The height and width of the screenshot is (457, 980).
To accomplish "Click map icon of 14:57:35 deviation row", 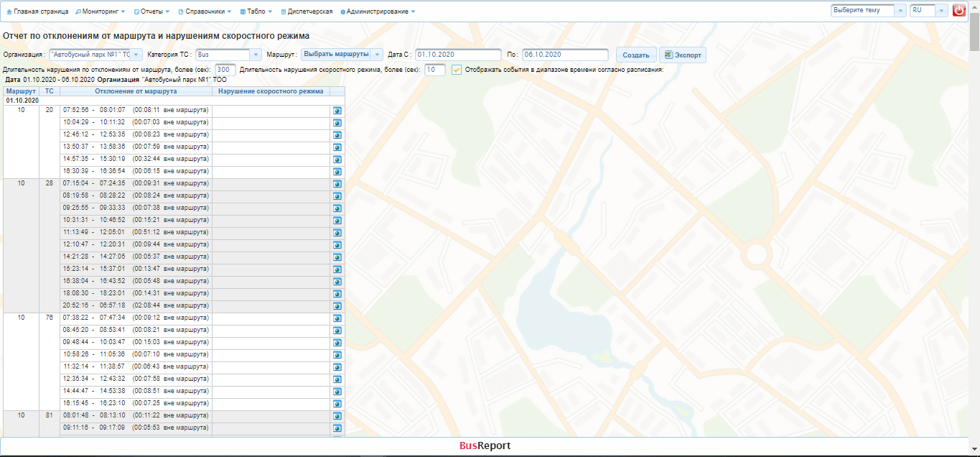I will click(337, 160).
